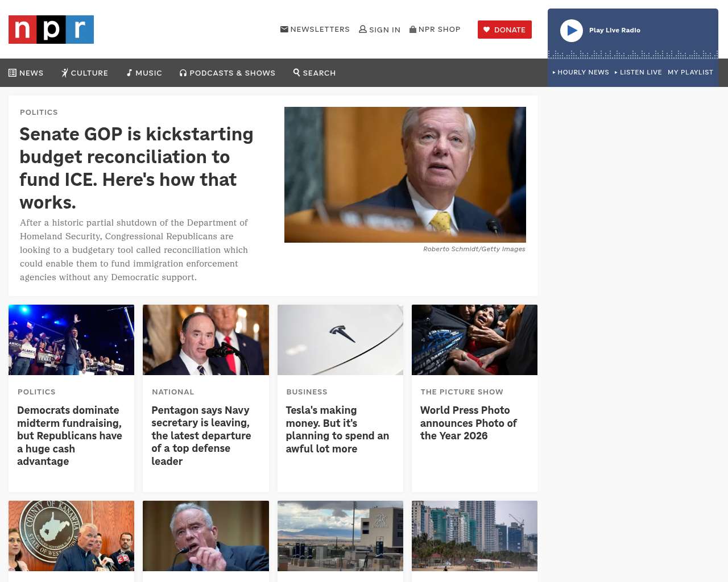
Task: Click the NPR Shop bag icon
Action: 413,29
